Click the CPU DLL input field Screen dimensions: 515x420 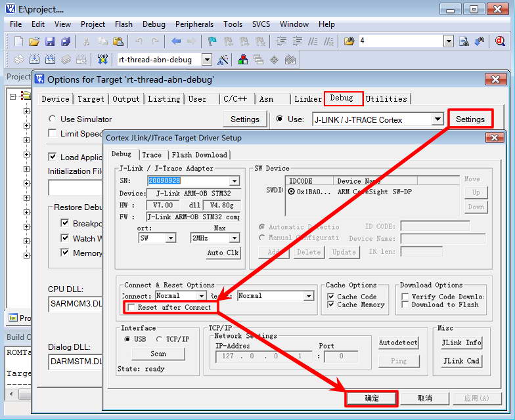(75, 304)
